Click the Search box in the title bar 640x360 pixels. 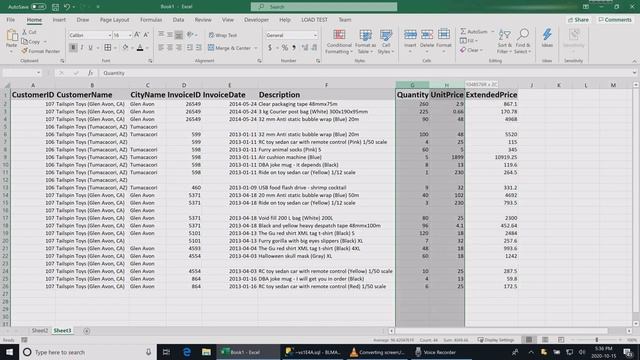(324, 7)
